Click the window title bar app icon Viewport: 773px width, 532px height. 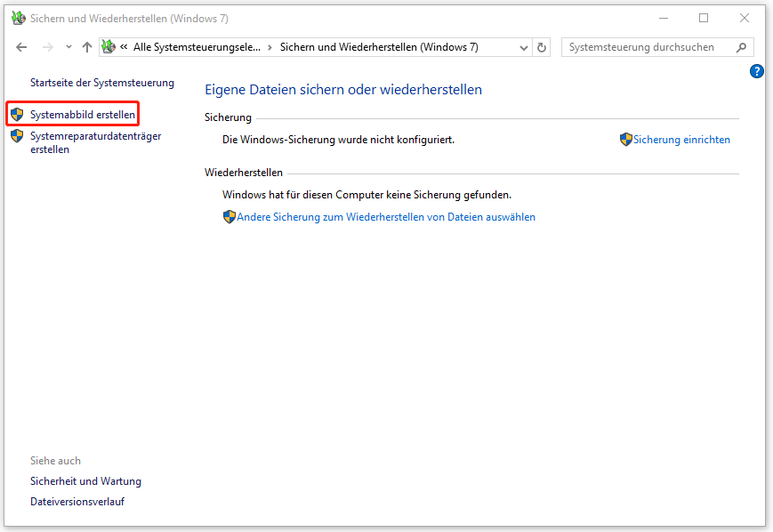(19, 19)
